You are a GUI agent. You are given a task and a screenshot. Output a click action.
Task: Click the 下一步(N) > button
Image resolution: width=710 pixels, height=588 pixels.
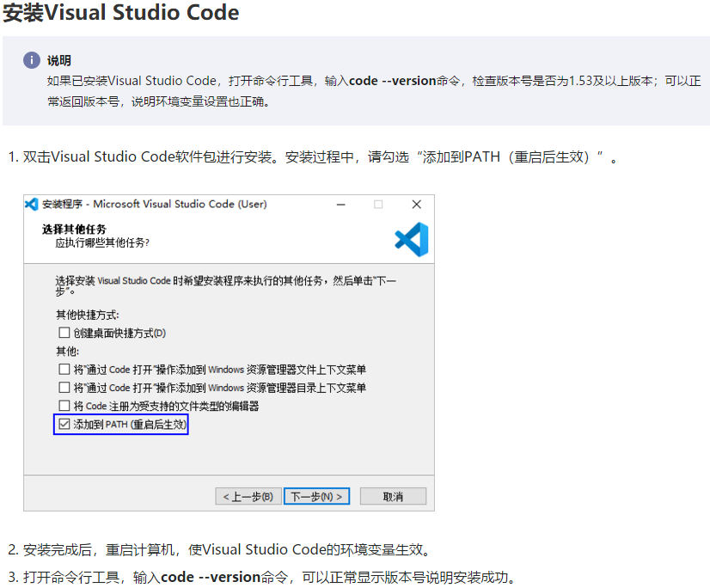coord(316,497)
